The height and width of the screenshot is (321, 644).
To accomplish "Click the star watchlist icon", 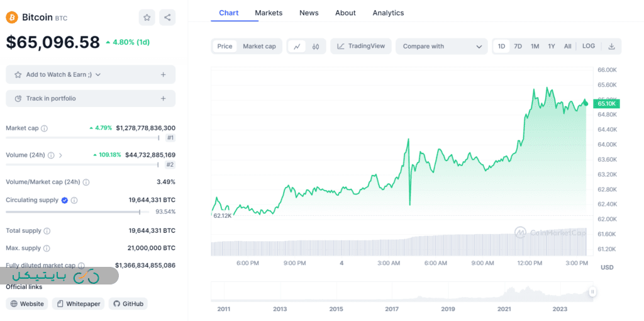I will [x=147, y=18].
